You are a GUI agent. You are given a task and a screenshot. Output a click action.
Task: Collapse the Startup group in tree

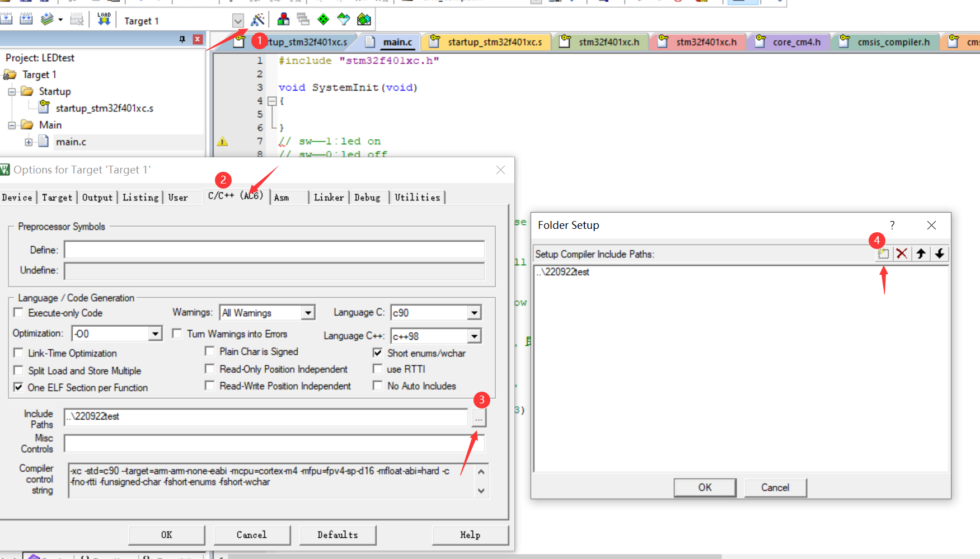(12, 91)
